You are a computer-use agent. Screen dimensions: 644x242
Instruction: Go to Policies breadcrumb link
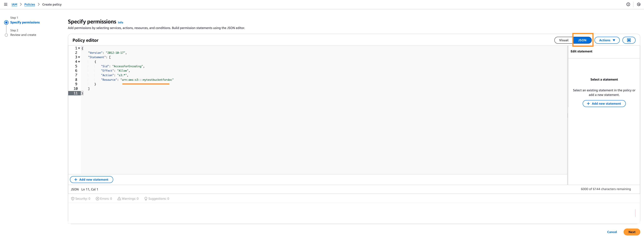pos(29,5)
